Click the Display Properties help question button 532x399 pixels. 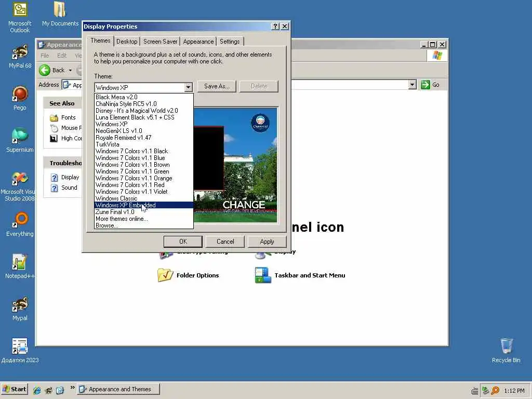[275, 26]
